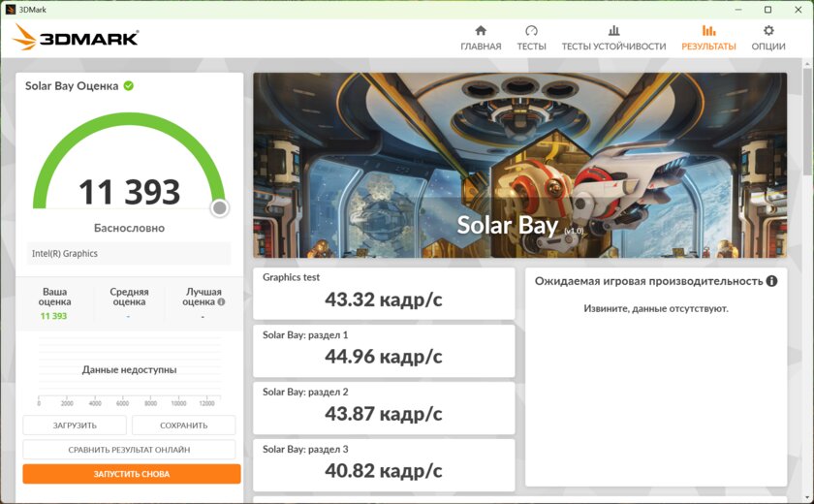This screenshot has height=504, width=814.
Task: Click info icon next to Лучшая оценка
Action: [221, 301]
